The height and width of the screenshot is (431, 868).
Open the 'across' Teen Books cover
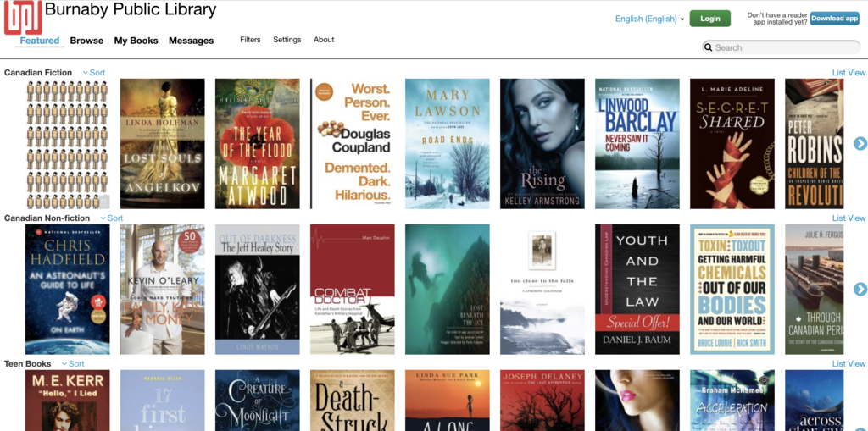click(815, 401)
